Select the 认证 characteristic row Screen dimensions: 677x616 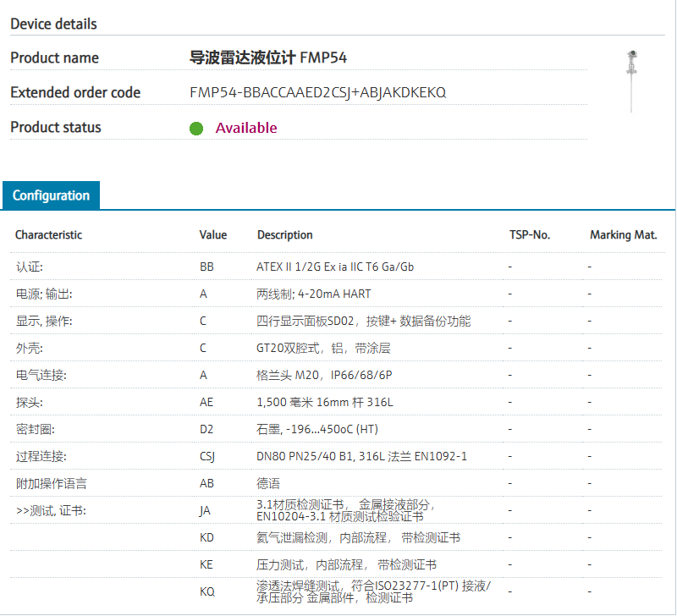tap(30, 267)
